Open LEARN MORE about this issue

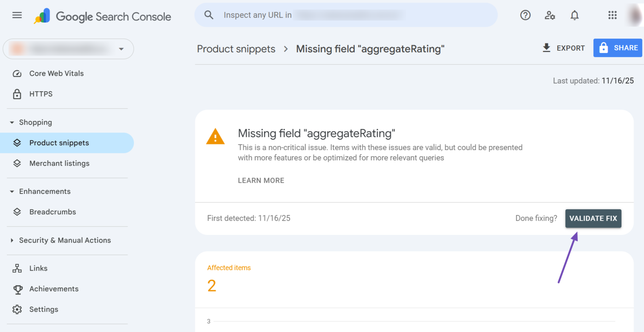click(261, 180)
